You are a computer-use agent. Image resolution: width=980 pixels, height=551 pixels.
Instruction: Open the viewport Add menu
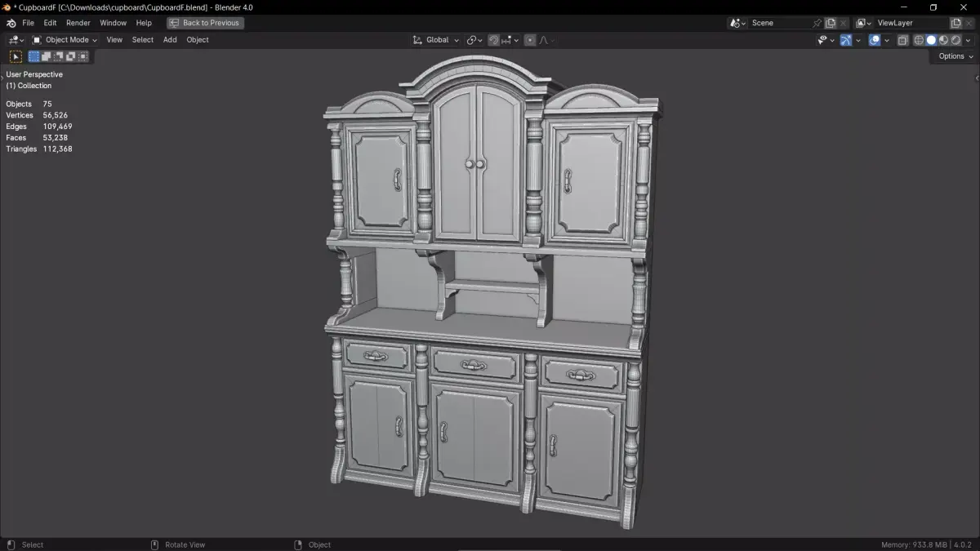click(x=170, y=39)
